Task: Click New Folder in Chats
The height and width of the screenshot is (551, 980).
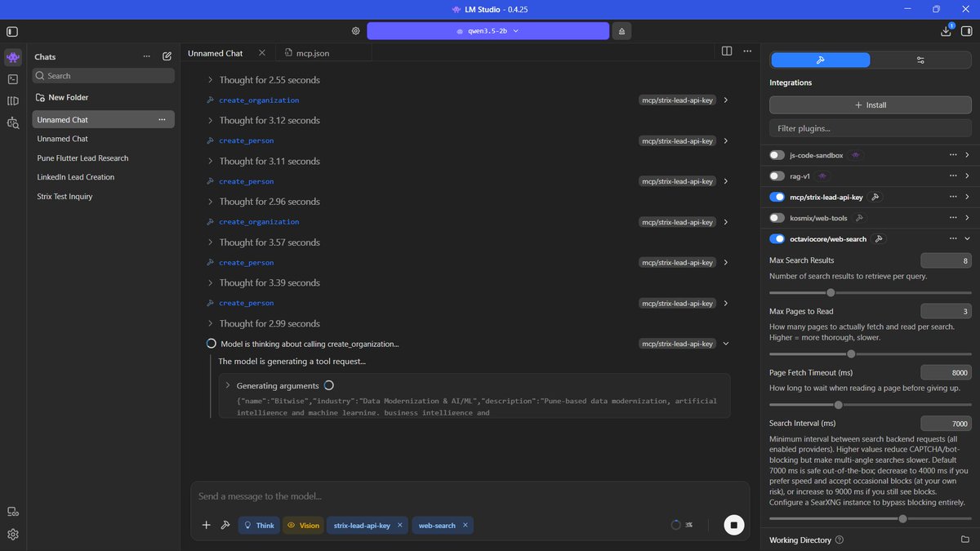Action: coord(63,97)
